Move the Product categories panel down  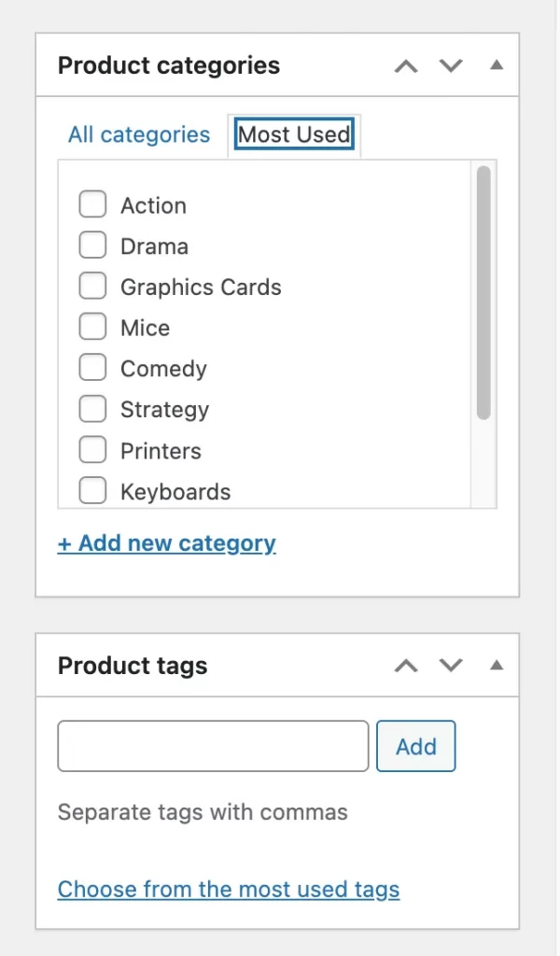click(x=451, y=65)
